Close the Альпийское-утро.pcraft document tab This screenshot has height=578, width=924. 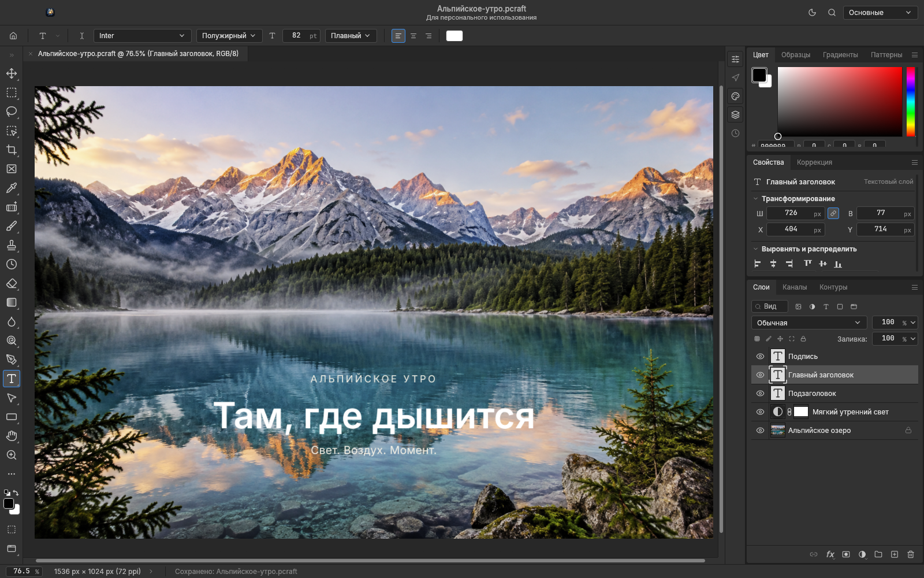[x=31, y=54]
